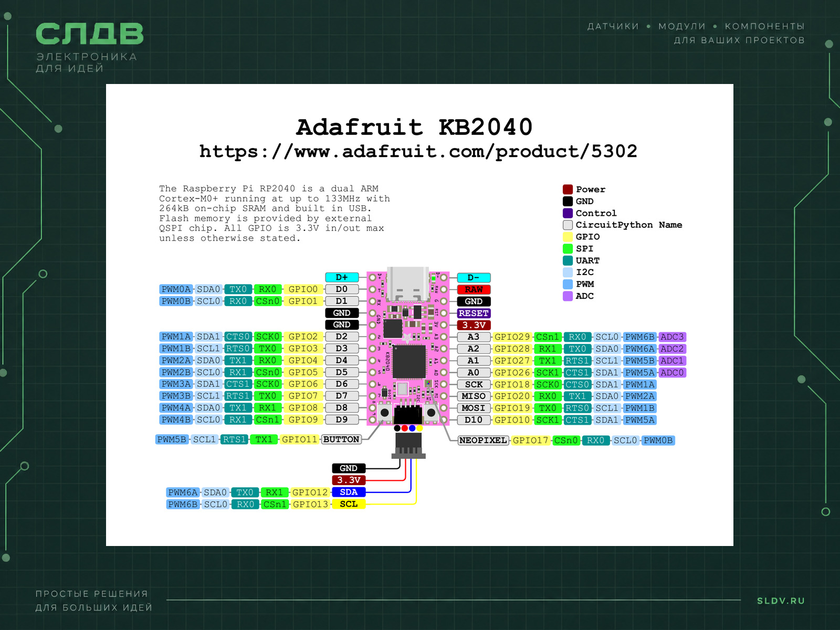
Task: Click the D+ pin label
Action: [x=342, y=277]
